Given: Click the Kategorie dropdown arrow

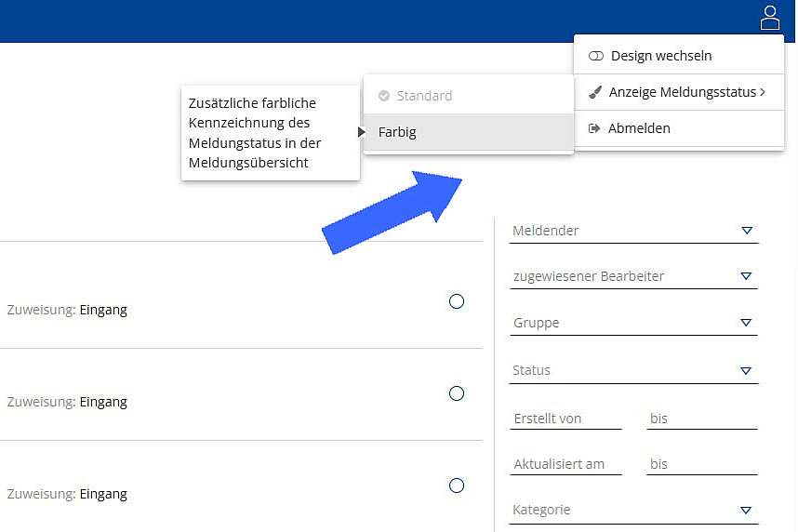Looking at the screenshot, I should 746,510.
